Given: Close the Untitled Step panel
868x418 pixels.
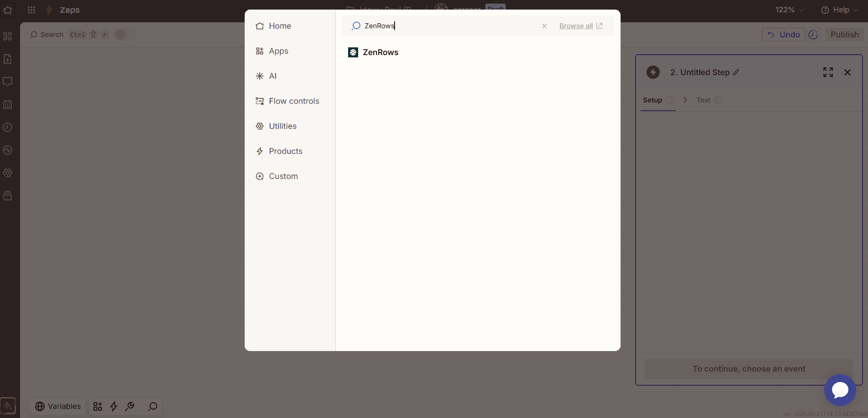Looking at the screenshot, I should pos(847,72).
